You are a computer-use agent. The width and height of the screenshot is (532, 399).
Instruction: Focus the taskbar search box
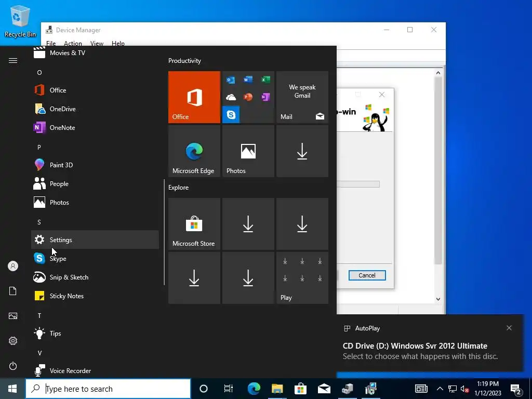108,389
